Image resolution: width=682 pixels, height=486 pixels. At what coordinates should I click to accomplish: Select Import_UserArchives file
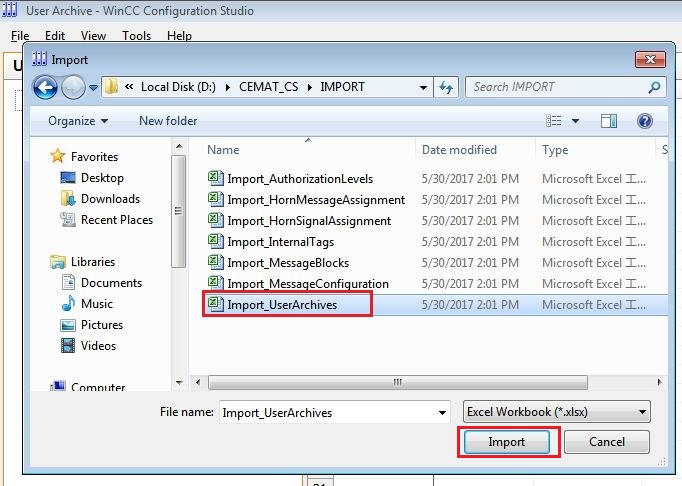pyautogui.click(x=273, y=305)
